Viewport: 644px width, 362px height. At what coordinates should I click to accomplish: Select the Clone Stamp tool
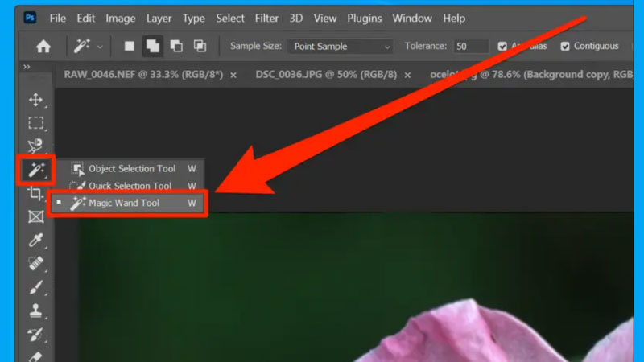36,311
